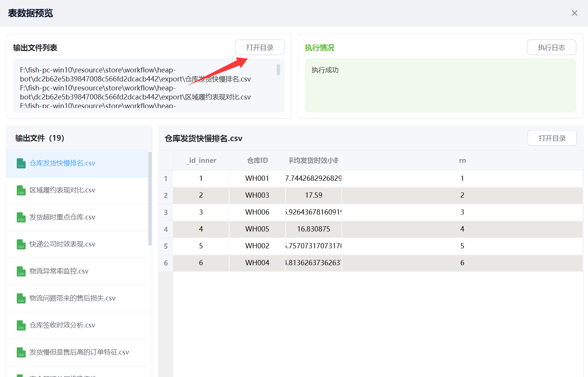The image size is (588, 377).
Task: Click CSV icon beside 仓库签收时效分析.csv
Action: click(x=21, y=325)
